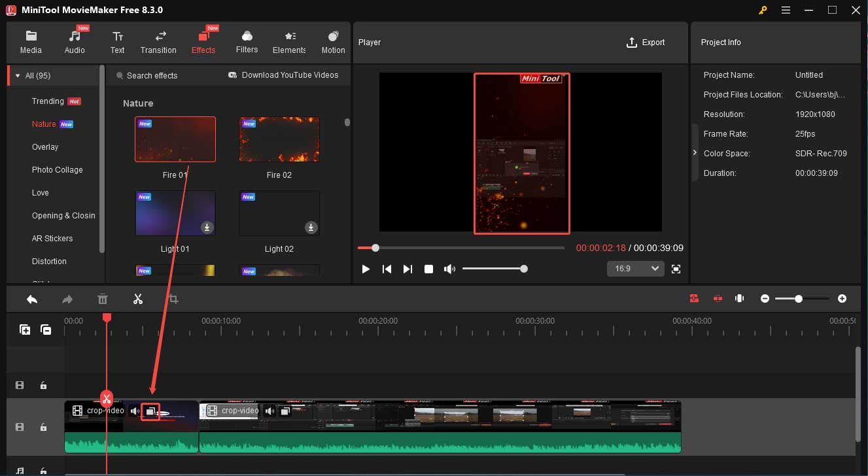Open the 16:9 aspect ratio dropdown
This screenshot has height=476, width=868.
636,269
